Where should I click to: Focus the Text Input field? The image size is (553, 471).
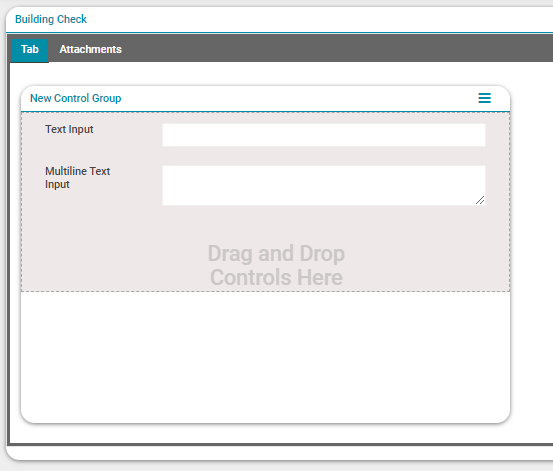pyautogui.click(x=324, y=135)
